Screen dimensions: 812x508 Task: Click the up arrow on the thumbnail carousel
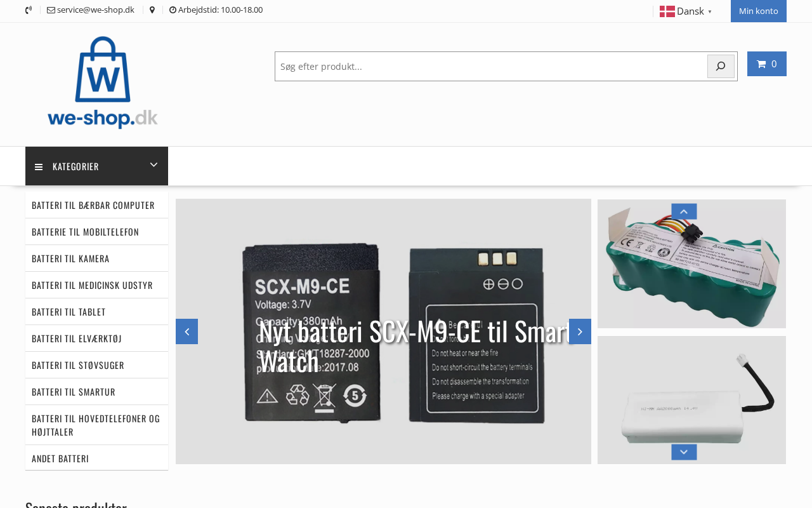coord(684,211)
